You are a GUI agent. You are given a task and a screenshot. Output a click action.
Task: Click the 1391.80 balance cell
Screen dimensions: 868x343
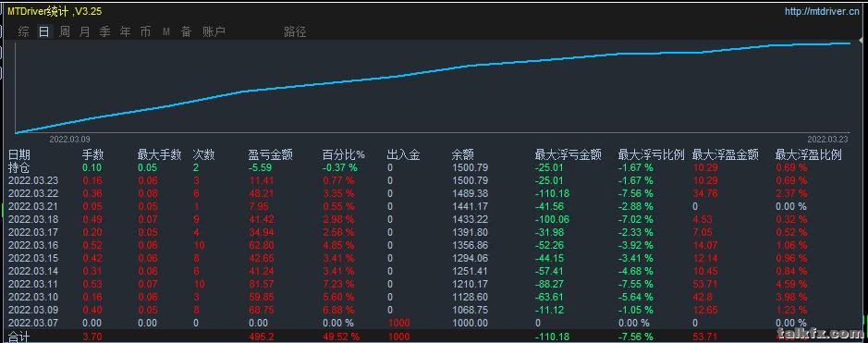click(470, 232)
